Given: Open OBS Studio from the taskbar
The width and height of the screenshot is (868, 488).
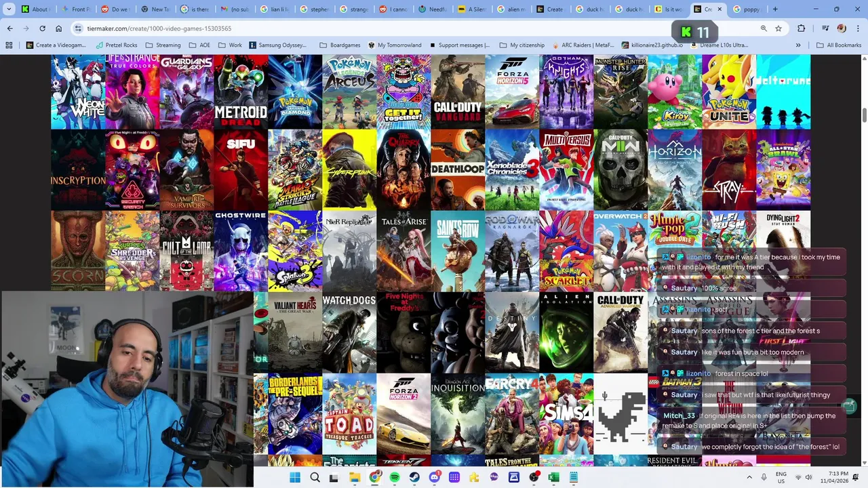Looking at the screenshot, I should tap(534, 477).
